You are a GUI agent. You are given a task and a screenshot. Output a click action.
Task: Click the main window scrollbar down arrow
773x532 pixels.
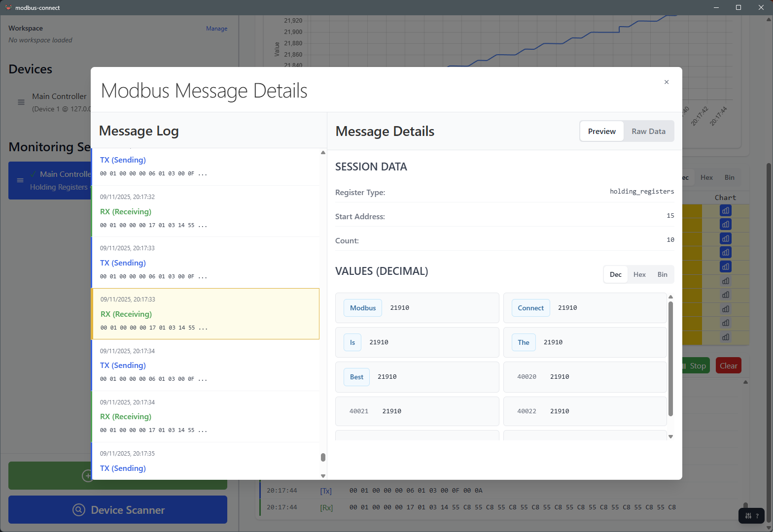tap(769, 528)
